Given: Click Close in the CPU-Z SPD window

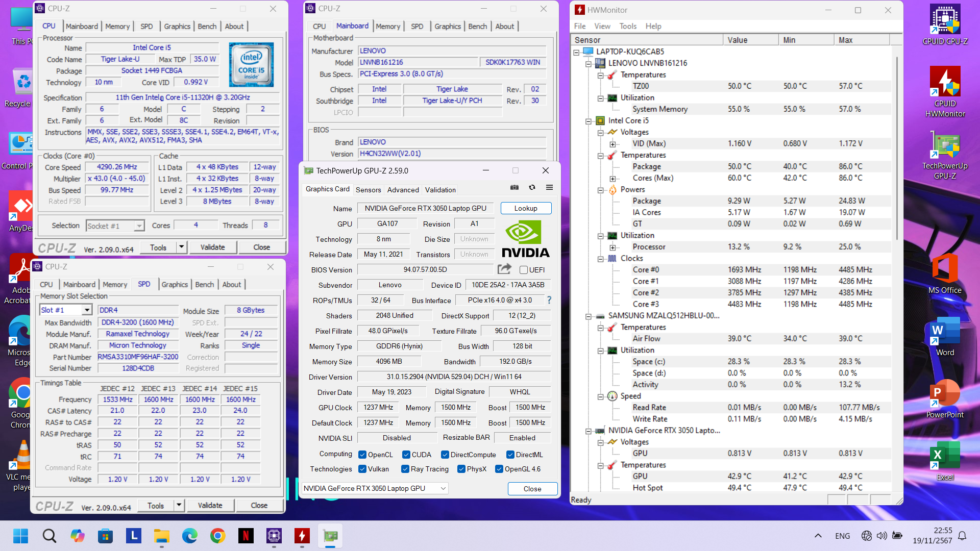Looking at the screenshot, I should click(259, 505).
